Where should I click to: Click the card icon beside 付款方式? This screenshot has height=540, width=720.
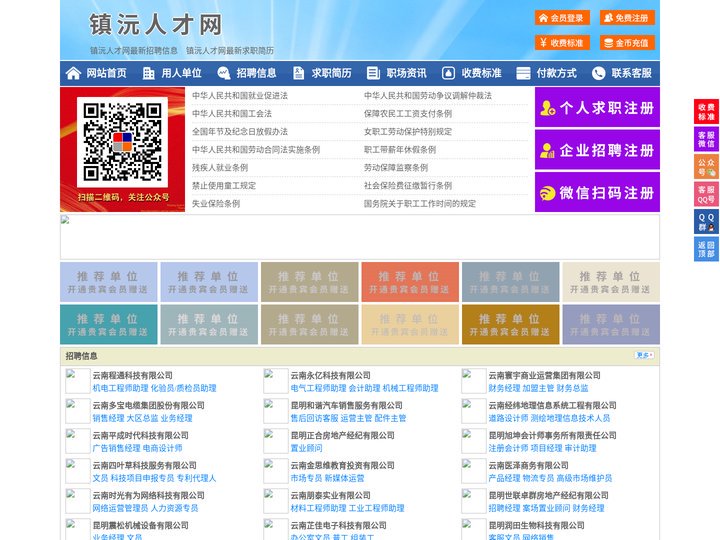coord(523,73)
